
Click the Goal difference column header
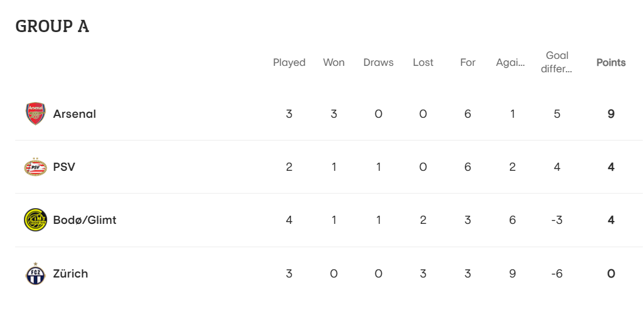(557, 62)
